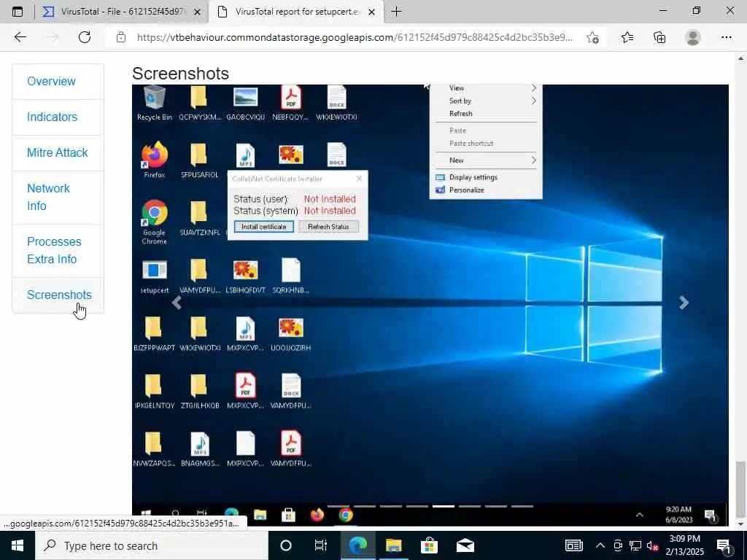Viewport: 747px width, 560px height.
Task: Jump to the first carousel indicator bar
Action: (x=338, y=506)
